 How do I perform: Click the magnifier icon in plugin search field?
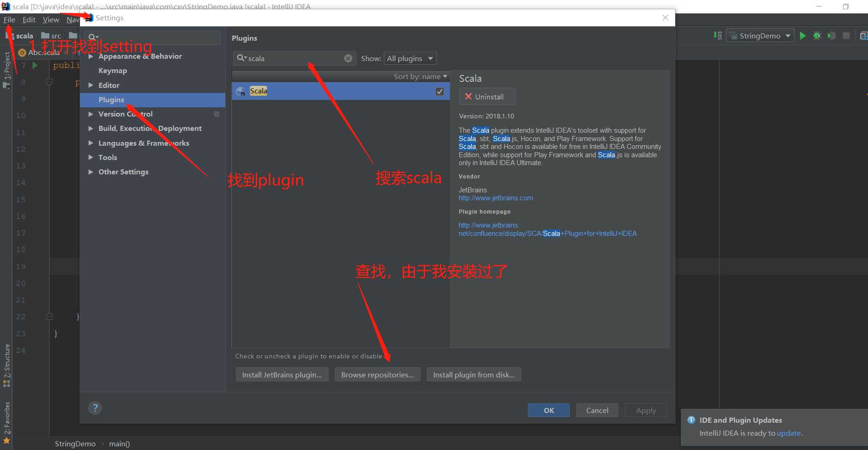pos(241,58)
